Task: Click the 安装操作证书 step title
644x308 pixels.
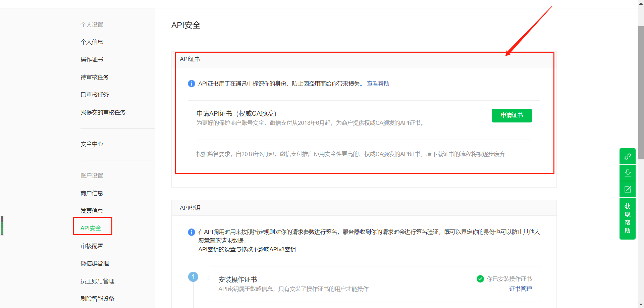Action: 238,279
